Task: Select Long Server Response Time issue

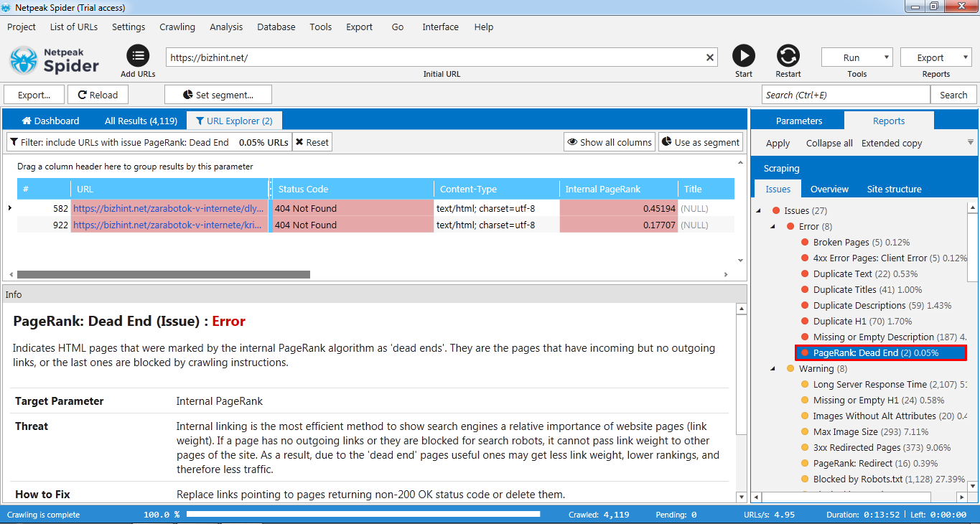Action: click(x=883, y=384)
